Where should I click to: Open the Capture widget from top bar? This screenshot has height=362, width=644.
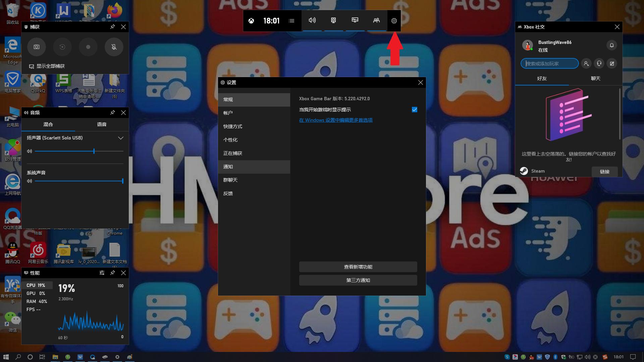333,20
